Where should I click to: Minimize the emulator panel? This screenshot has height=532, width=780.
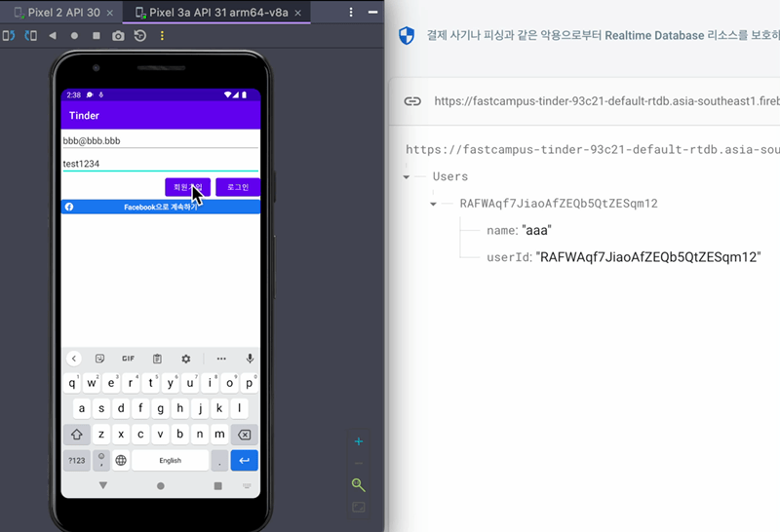click(x=372, y=12)
